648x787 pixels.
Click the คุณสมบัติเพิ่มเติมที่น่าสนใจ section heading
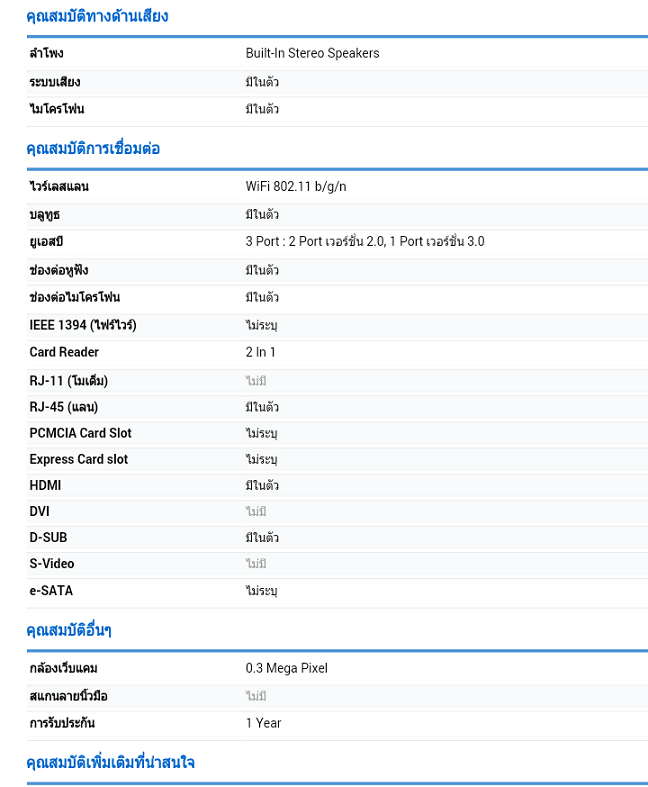tap(110, 763)
